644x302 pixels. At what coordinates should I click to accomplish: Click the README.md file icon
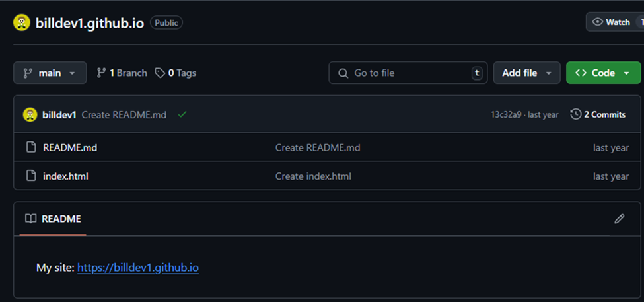click(30, 147)
